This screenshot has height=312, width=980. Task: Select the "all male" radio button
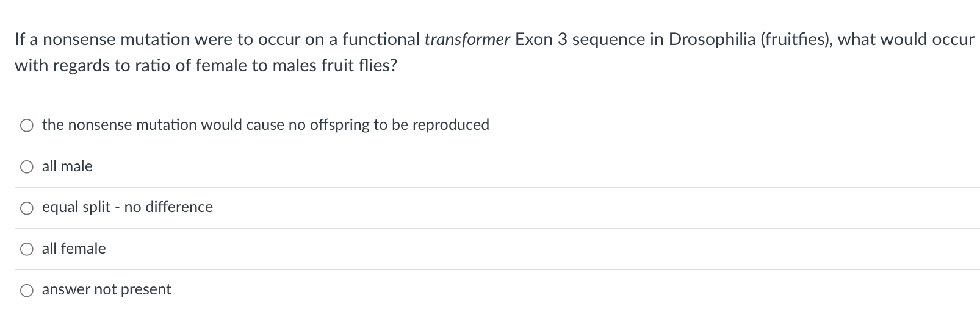point(26,167)
